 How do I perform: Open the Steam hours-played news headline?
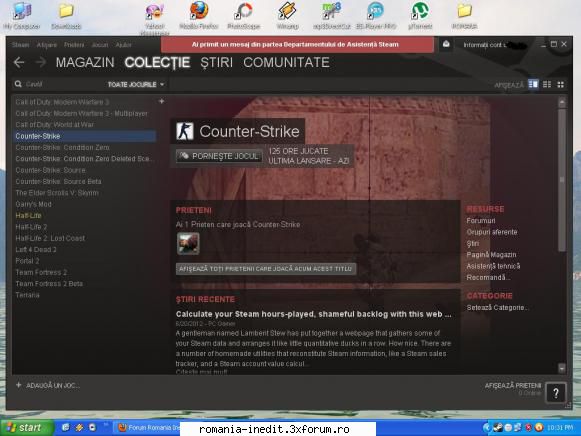pyautogui.click(x=313, y=314)
